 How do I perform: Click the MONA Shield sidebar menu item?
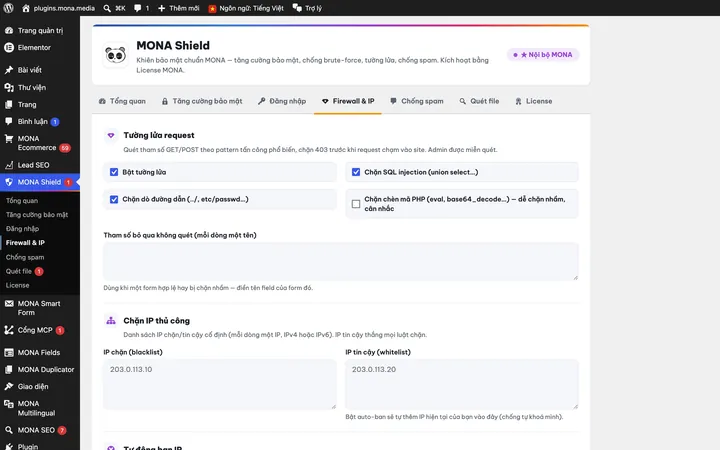tap(40, 182)
